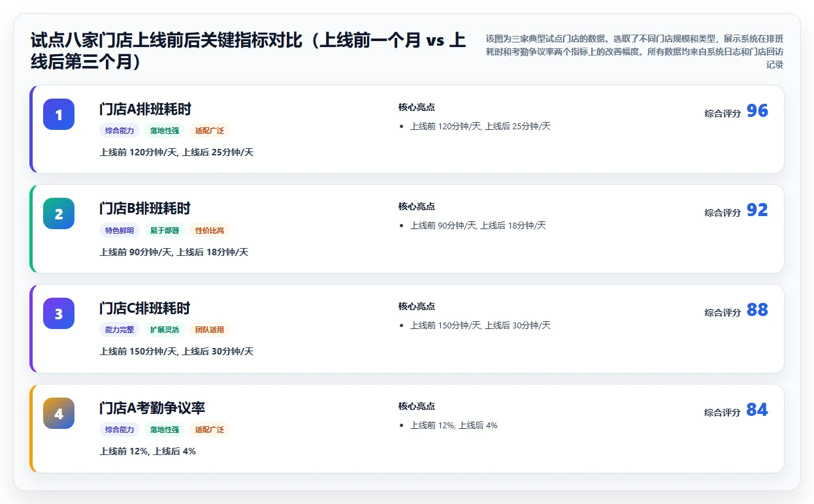Open the 门店A排班耗时 card title

point(145,109)
